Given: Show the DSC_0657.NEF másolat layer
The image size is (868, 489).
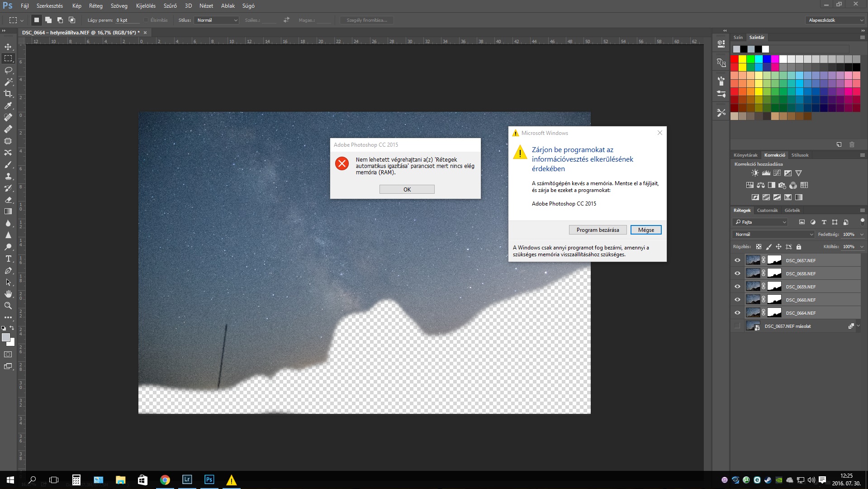Looking at the screenshot, I should click(737, 326).
